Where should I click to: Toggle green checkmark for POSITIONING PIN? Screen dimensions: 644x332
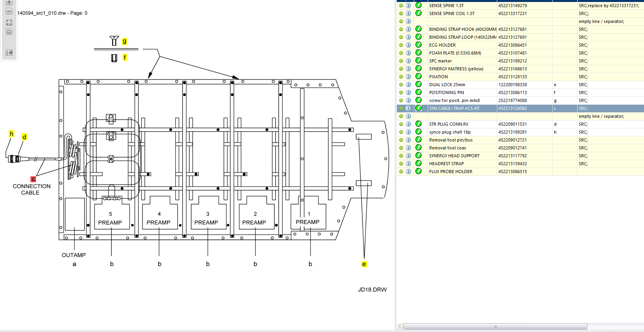click(419, 92)
